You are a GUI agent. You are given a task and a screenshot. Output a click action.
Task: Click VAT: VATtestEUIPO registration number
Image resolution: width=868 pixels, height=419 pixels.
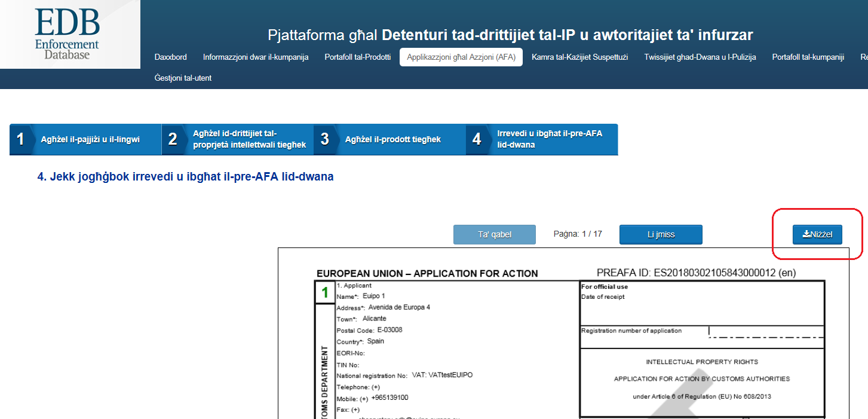point(442,375)
